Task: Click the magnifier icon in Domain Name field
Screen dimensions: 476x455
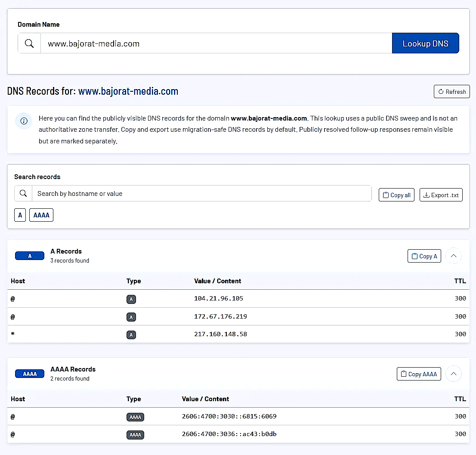Action: [29, 43]
